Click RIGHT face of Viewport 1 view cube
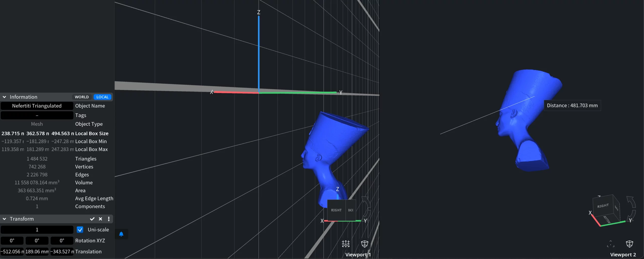 (336, 210)
